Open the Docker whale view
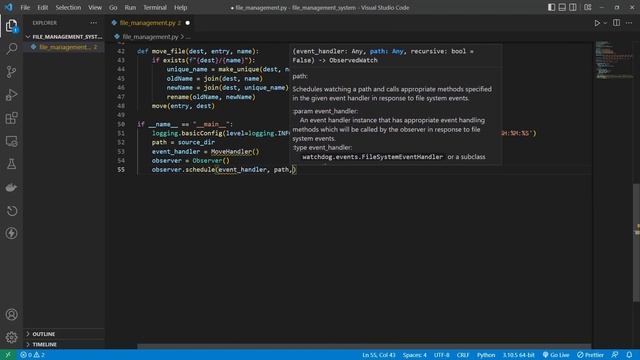Viewport: 640px width, 360px height. (x=11, y=187)
